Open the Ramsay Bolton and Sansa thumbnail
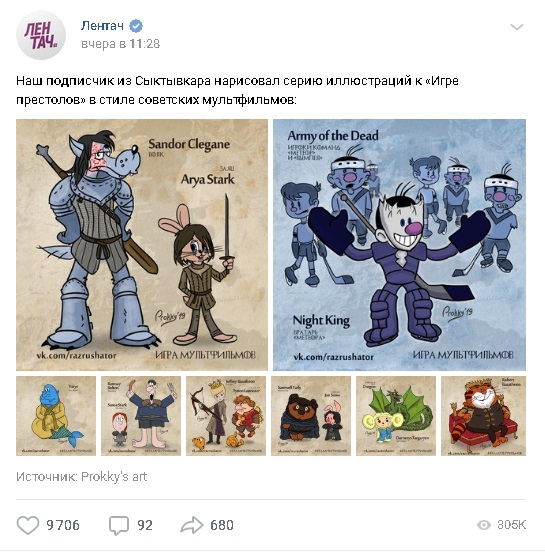The image size is (545, 553). coord(141,416)
